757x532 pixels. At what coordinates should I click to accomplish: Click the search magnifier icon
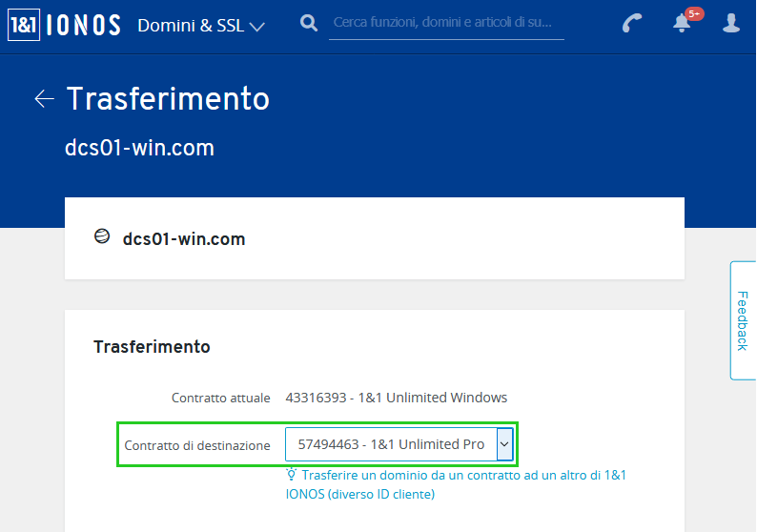309,23
